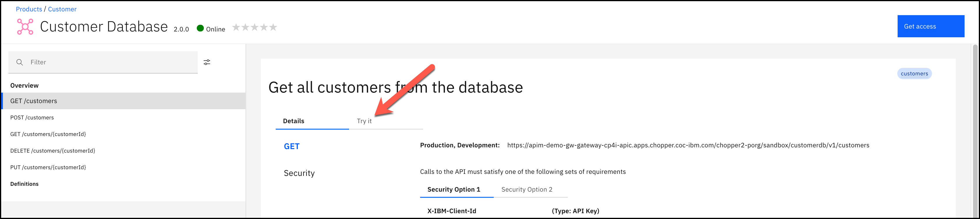Image resolution: width=980 pixels, height=219 pixels.
Task: Click the Customer Database title
Action: [x=104, y=27]
